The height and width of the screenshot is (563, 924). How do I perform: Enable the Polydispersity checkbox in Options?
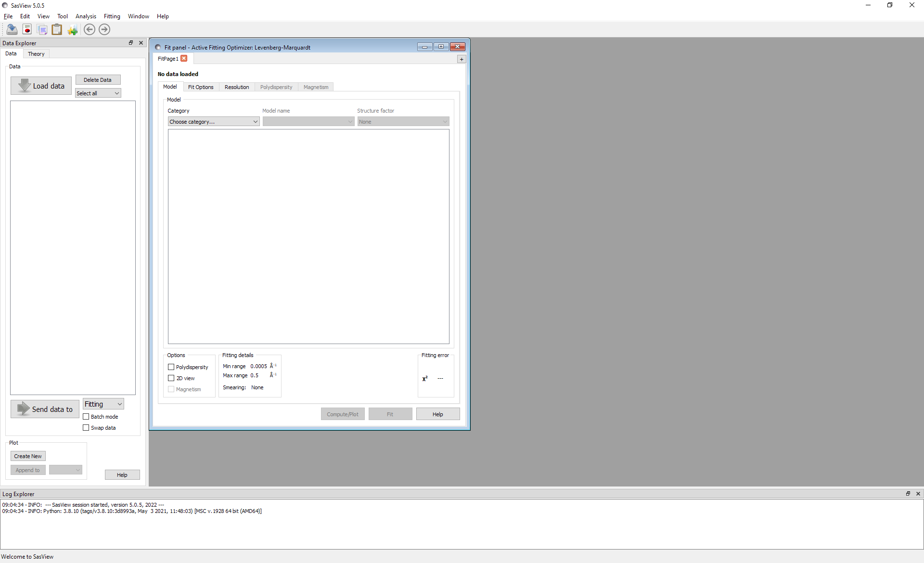pos(171,367)
